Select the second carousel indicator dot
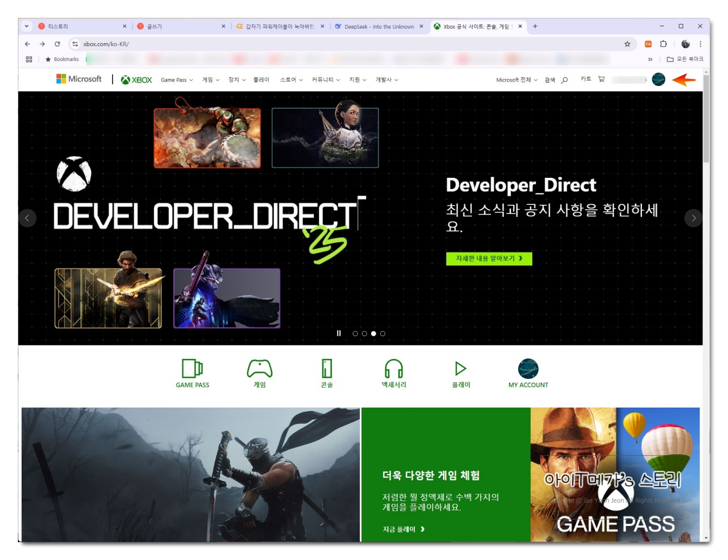Screen dimensions: 728x560 tap(365, 334)
